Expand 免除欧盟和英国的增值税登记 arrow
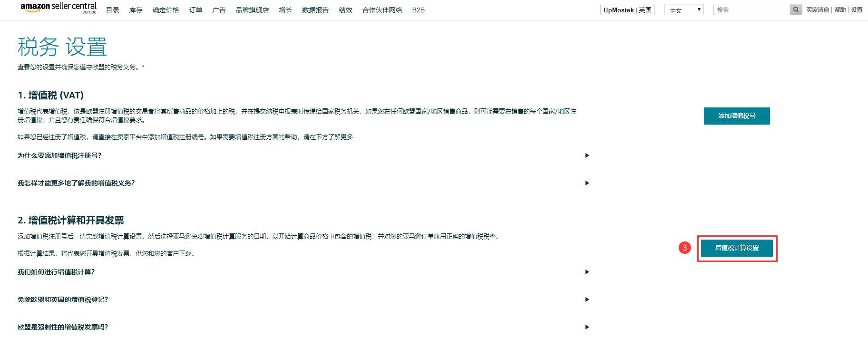Screen dimensions: 868x357 click(587, 299)
